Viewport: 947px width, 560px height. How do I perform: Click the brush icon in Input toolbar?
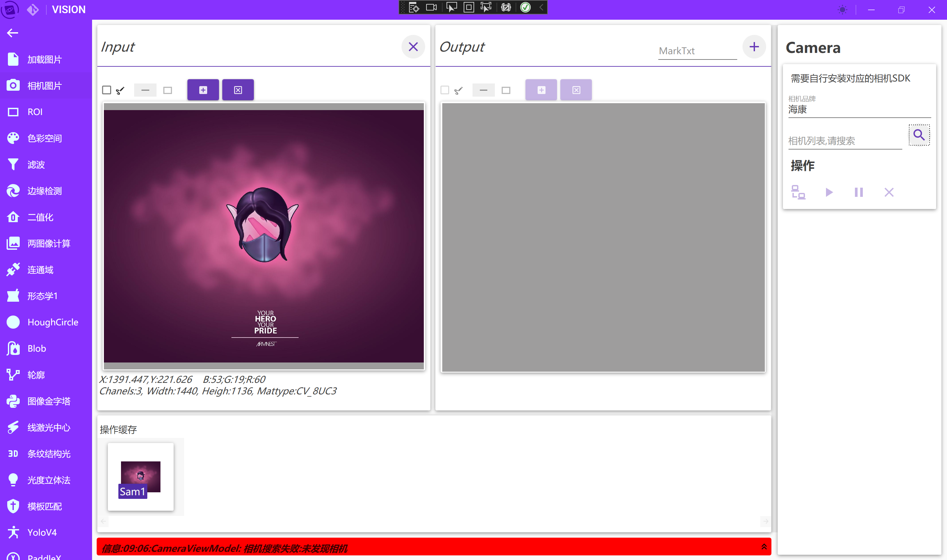pos(120,90)
